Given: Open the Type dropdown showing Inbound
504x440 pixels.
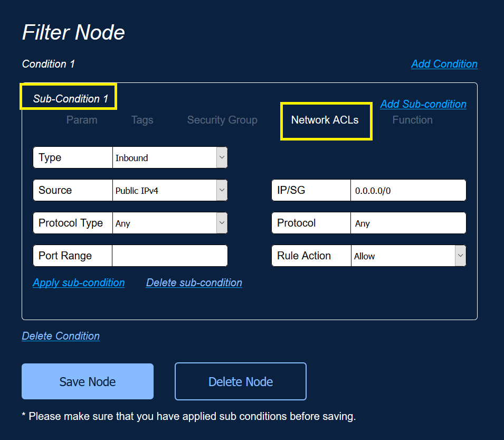Looking at the screenshot, I should (170, 157).
